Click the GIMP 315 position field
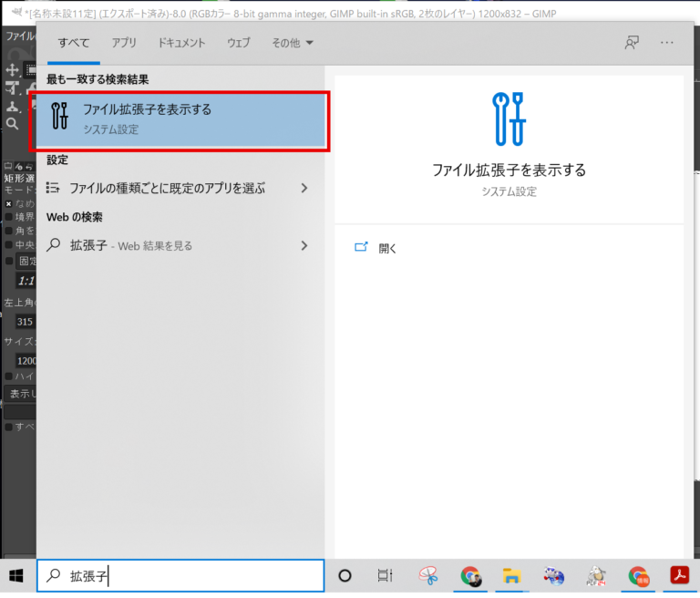 point(26,322)
